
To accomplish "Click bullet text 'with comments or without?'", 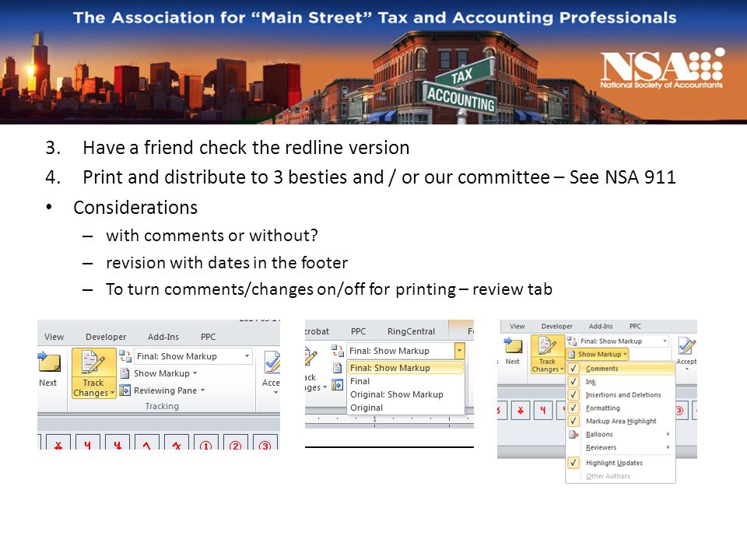I will pos(212,235).
